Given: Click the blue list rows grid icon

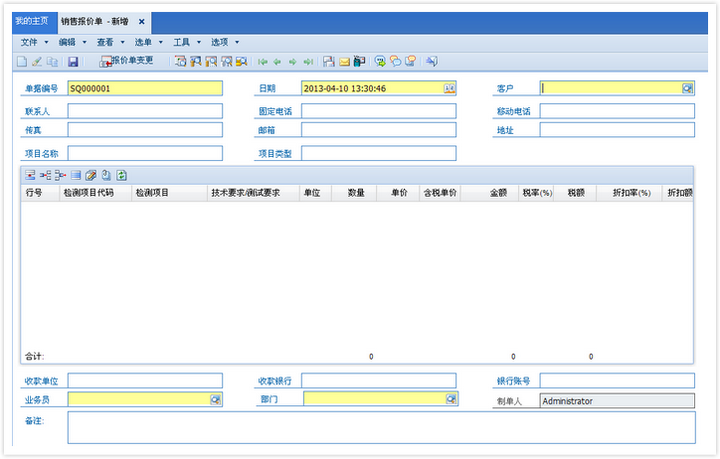Looking at the screenshot, I should coord(76,175).
